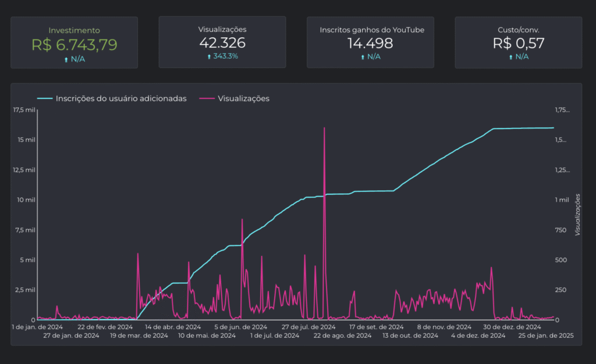
Task: Click the rotated 'Visualizações' right axis title
Action: tap(577, 214)
